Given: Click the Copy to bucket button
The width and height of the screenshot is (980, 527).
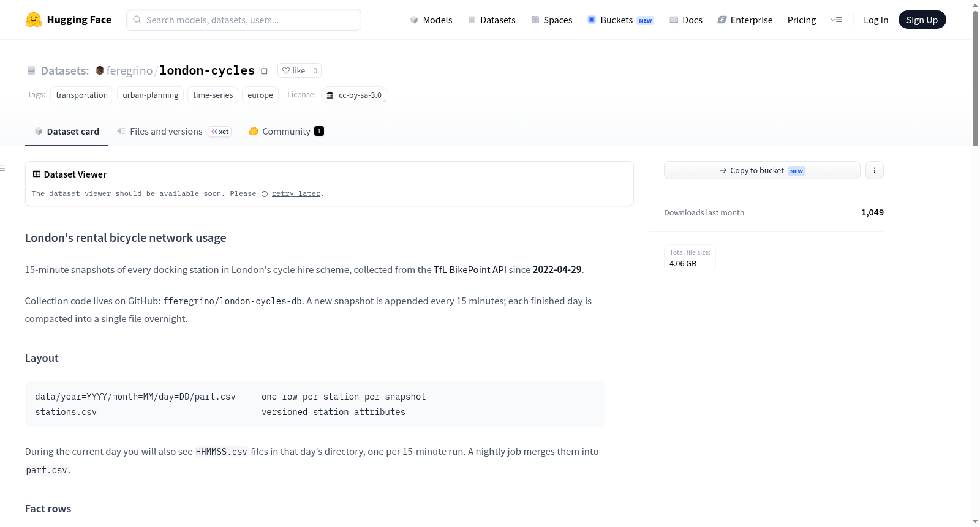Looking at the screenshot, I should click(x=762, y=170).
